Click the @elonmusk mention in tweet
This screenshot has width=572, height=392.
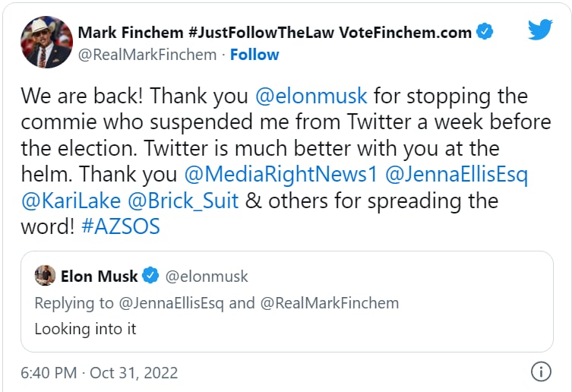(x=311, y=96)
